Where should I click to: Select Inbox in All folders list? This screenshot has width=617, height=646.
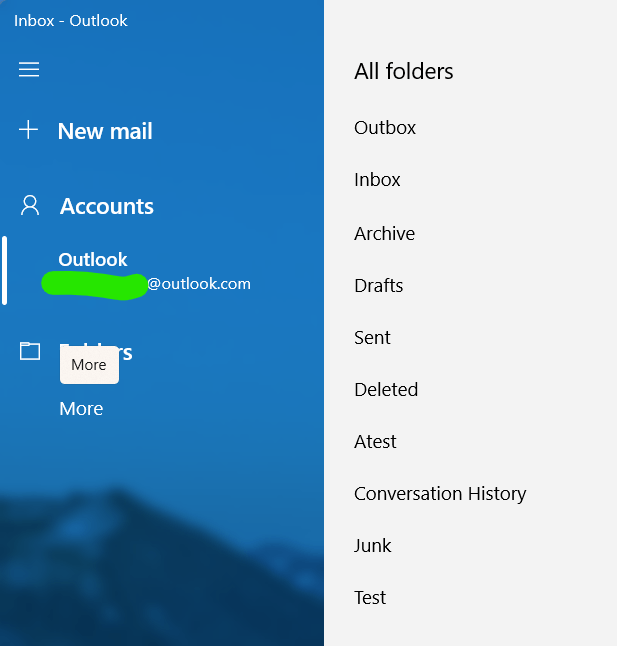(x=377, y=180)
